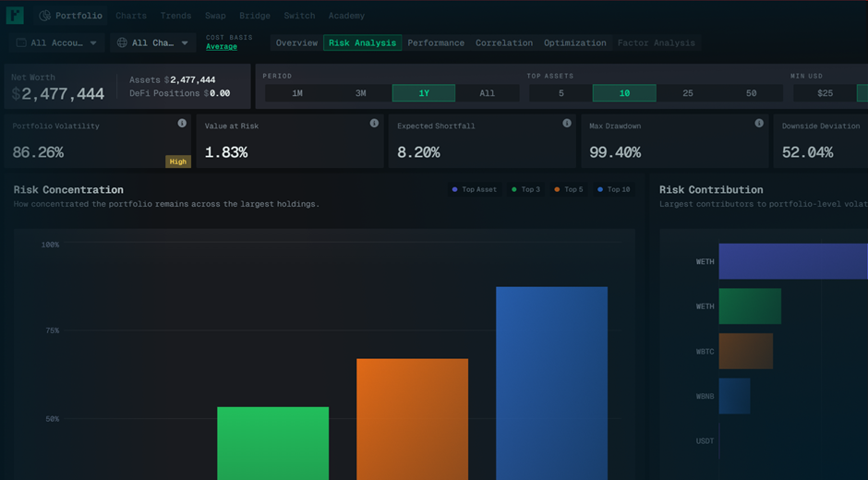Image resolution: width=868 pixels, height=480 pixels.
Task: Set period to 3M
Action: tap(360, 93)
